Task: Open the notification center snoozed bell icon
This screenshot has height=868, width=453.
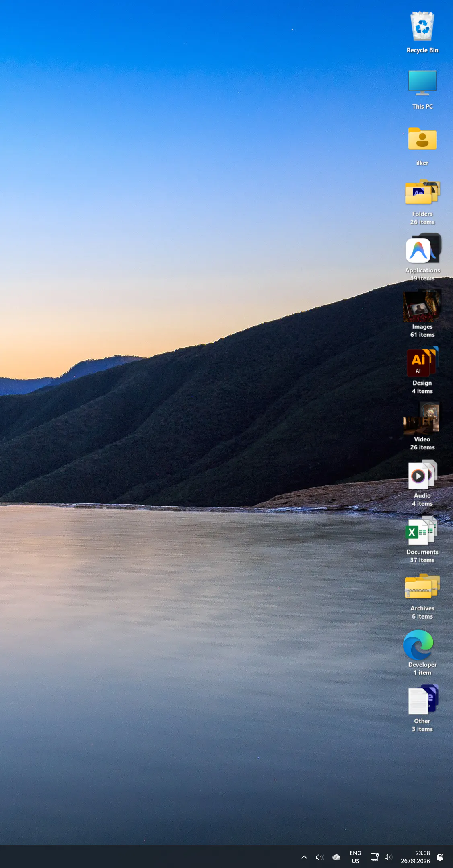Action: tap(440, 857)
